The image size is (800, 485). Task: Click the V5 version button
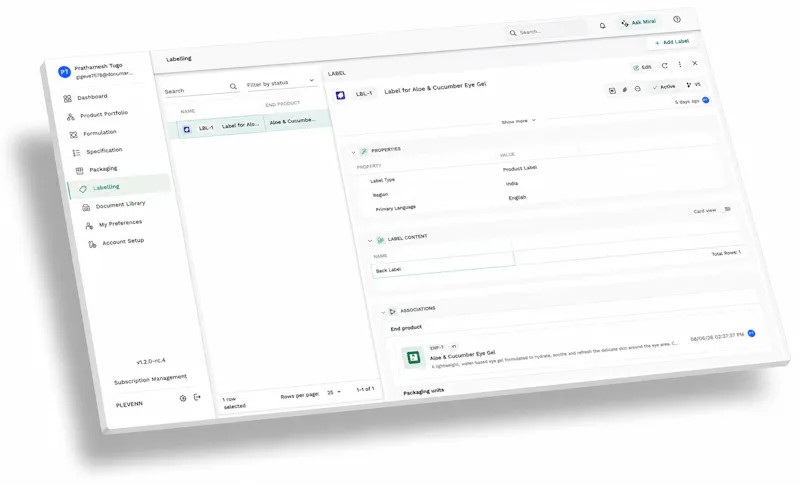(693, 84)
